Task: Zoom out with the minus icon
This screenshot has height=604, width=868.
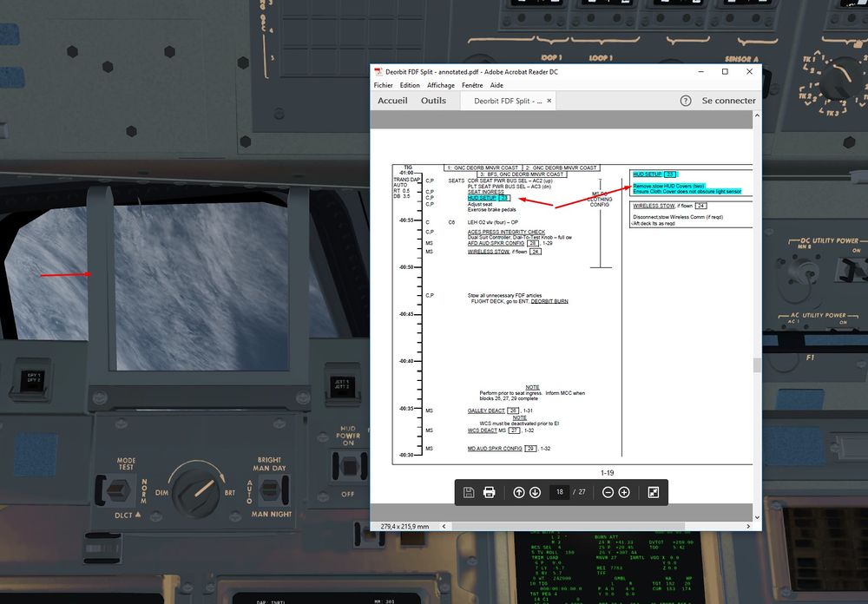Action: [608, 492]
